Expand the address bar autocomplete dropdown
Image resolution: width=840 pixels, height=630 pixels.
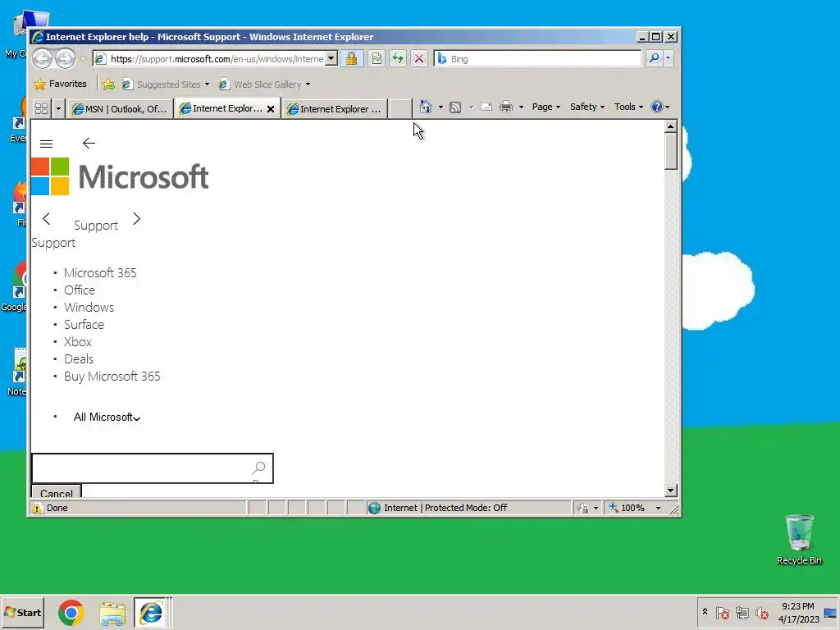331,58
